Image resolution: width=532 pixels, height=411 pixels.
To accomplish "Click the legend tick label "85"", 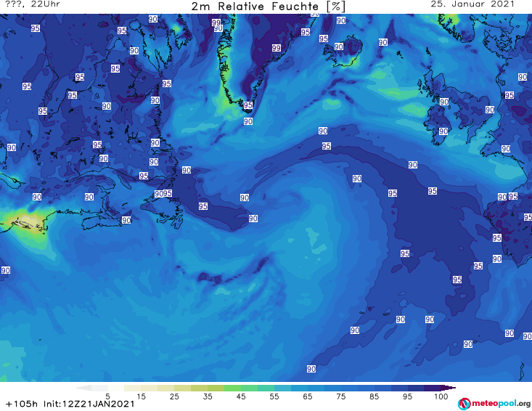I will click(x=375, y=396).
